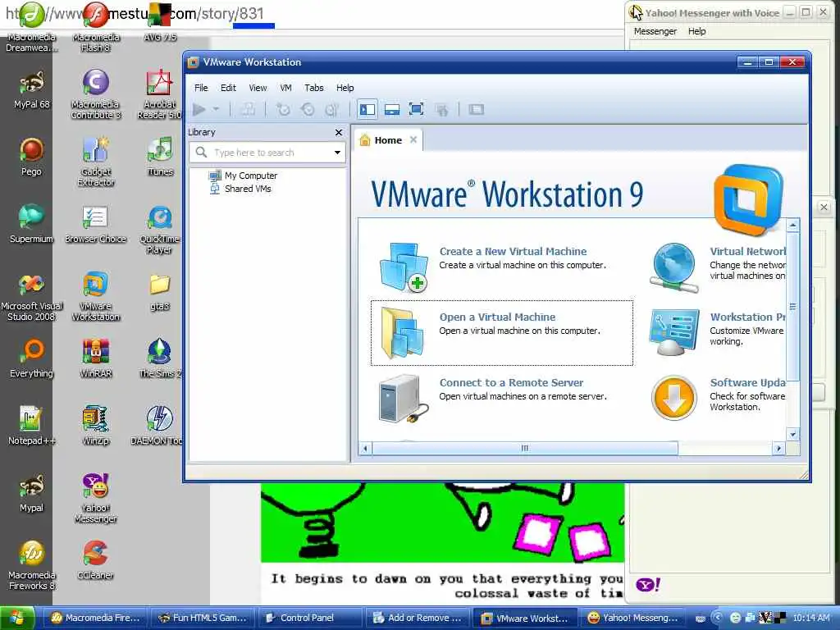
Task: Select the Notepad++ desktop icon
Action: click(x=32, y=426)
